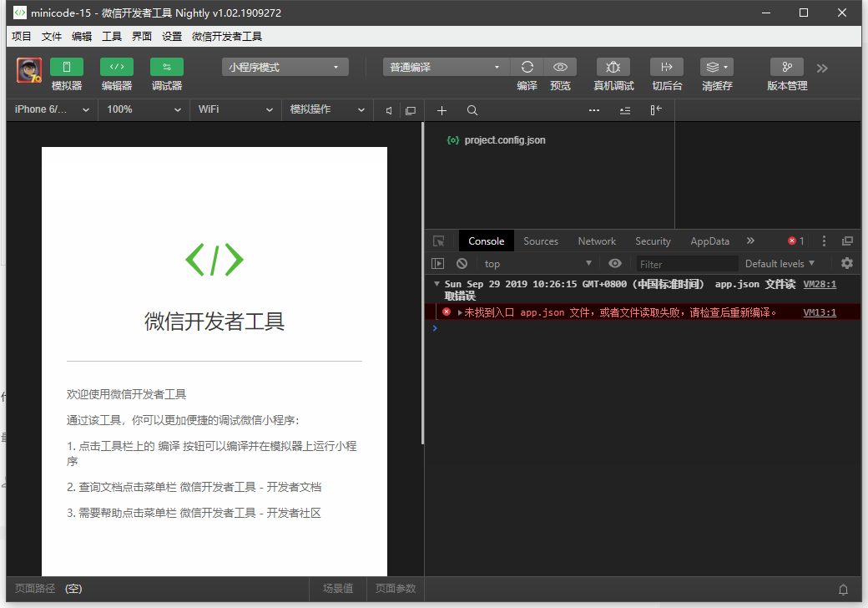Click the search files magnifier icon
Screen dimensions: 868x608
point(472,111)
